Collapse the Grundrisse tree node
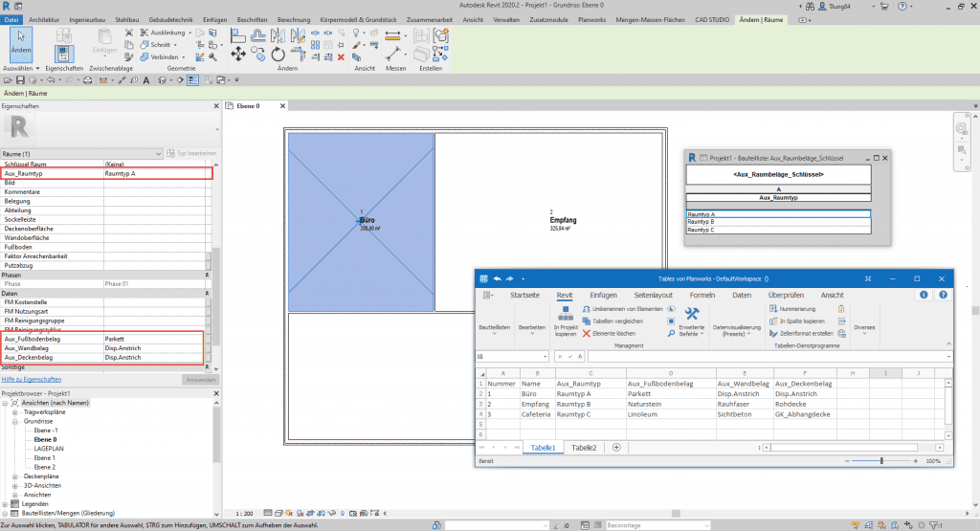Image resolution: width=980 pixels, height=531 pixels. click(x=15, y=420)
